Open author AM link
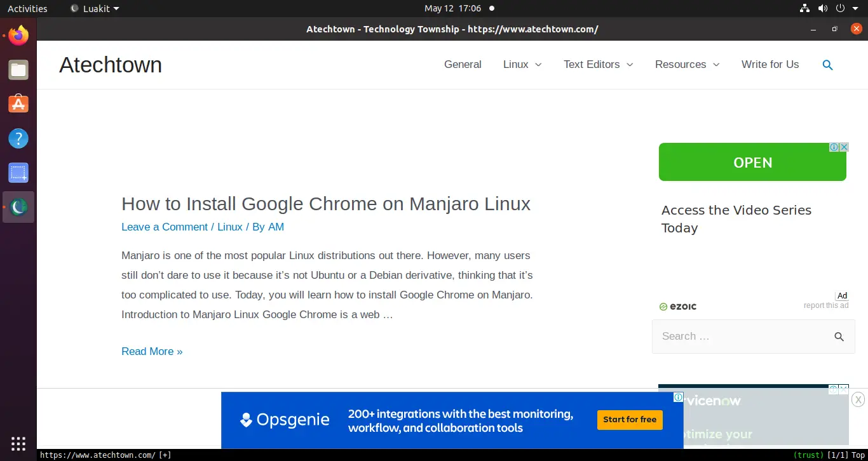 [x=276, y=227]
